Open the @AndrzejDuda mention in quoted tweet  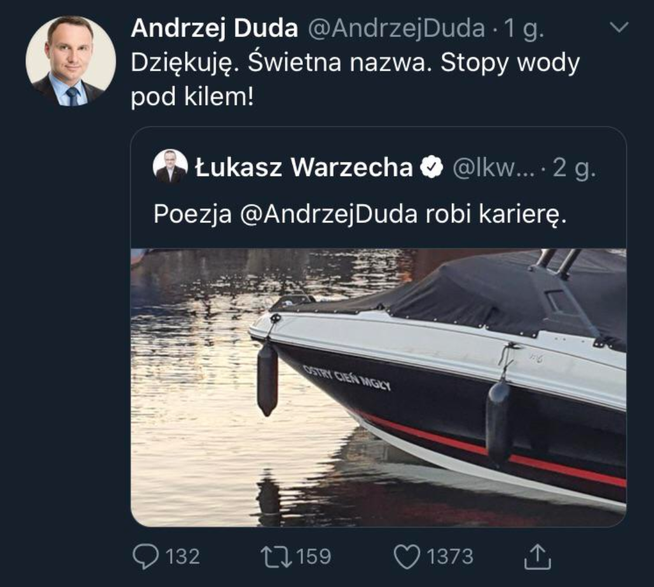click(x=329, y=215)
